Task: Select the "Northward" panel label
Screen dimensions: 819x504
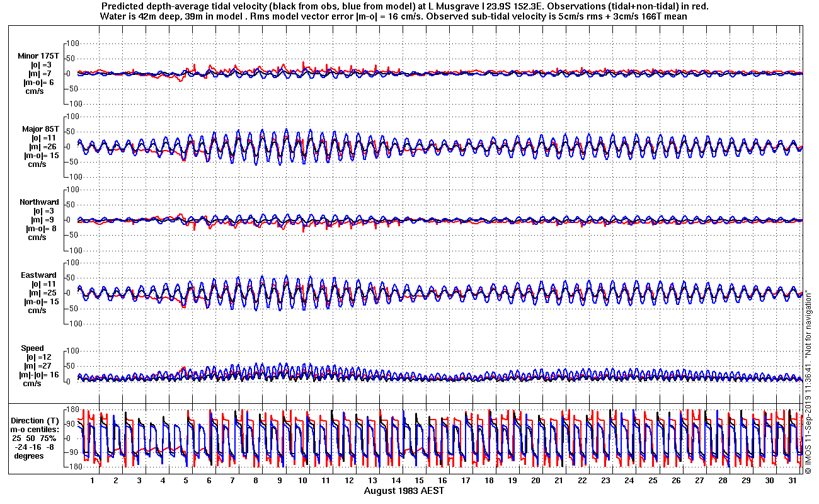Action: point(39,202)
